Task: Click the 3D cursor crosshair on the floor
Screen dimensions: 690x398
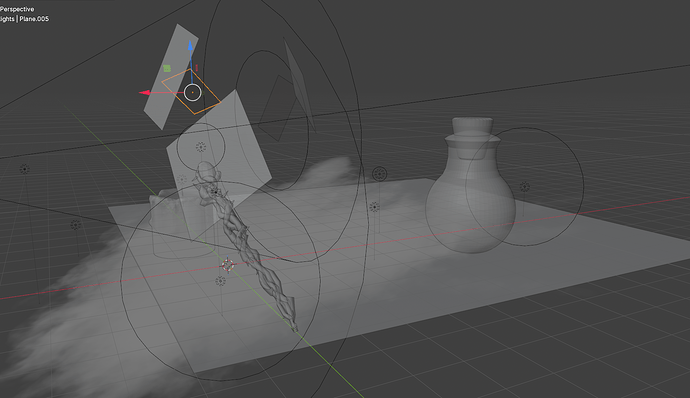Action: [x=228, y=265]
